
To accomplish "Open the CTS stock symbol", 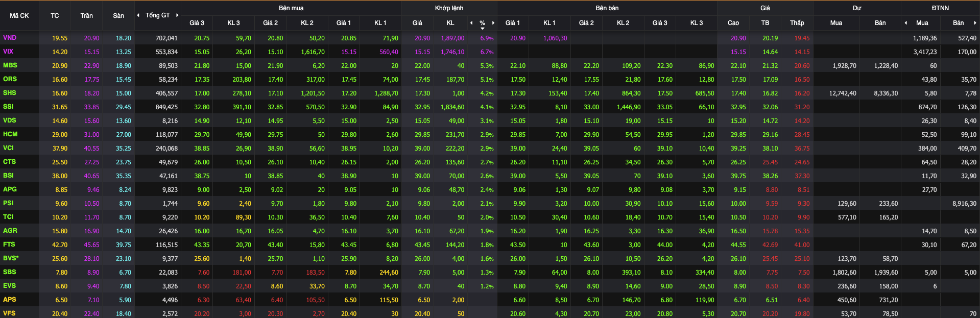I will 10,162.
